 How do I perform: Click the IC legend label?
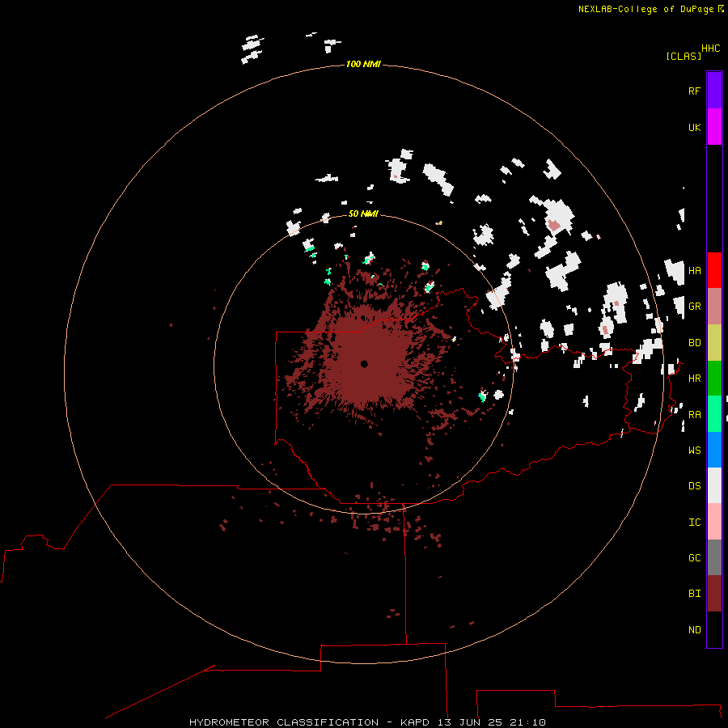click(x=694, y=522)
